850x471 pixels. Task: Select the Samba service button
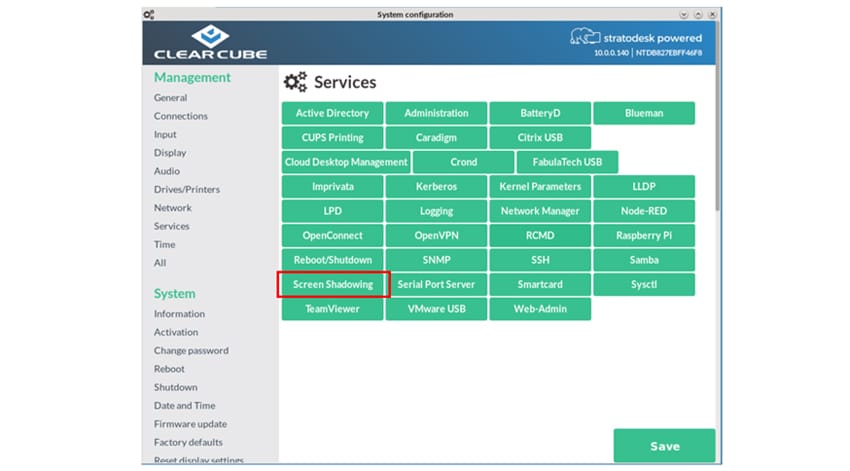click(x=643, y=260)
